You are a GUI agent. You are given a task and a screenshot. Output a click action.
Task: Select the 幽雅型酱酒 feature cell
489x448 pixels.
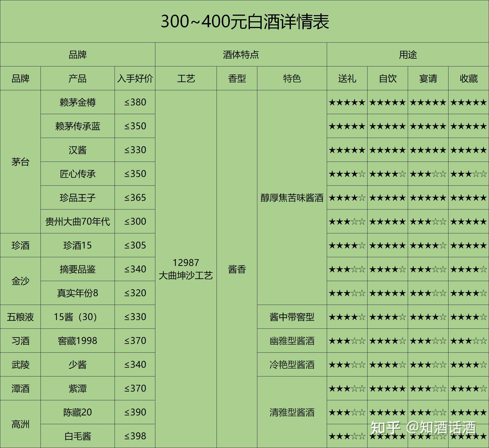[x=292, y=341]
